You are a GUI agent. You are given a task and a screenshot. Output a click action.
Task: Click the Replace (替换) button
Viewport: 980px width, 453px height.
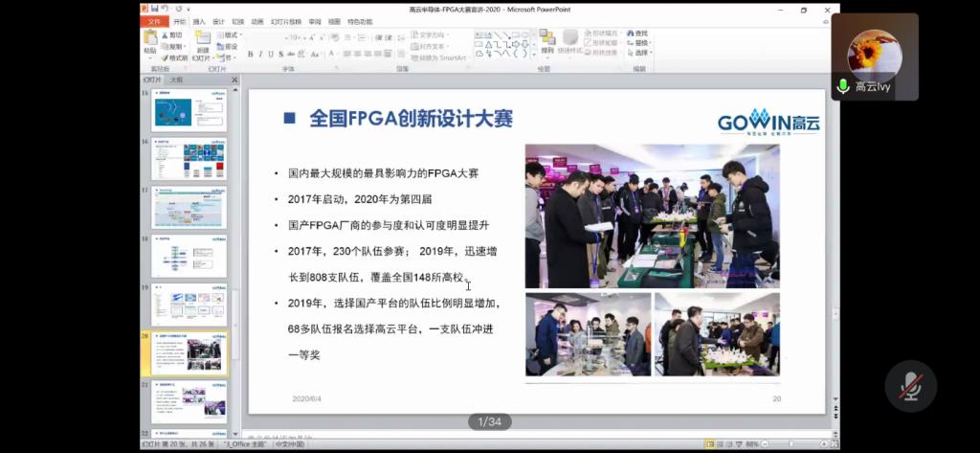(638, 43)
